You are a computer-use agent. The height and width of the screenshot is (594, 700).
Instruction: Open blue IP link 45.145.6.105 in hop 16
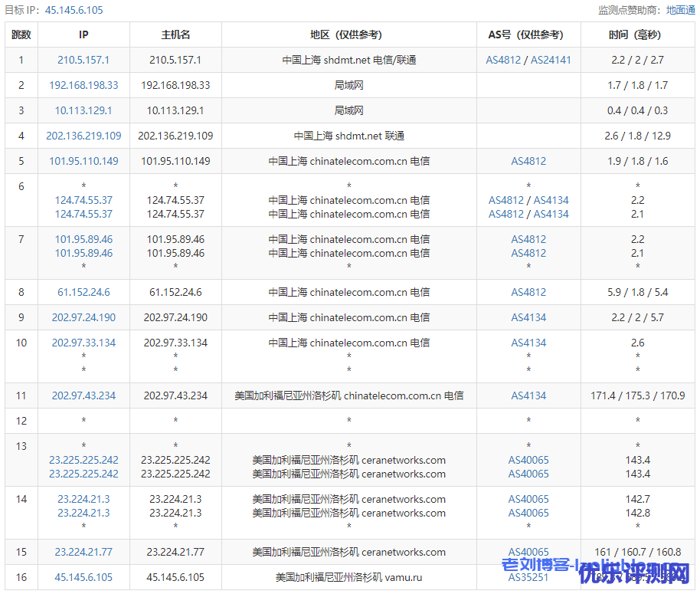[83, 577]
